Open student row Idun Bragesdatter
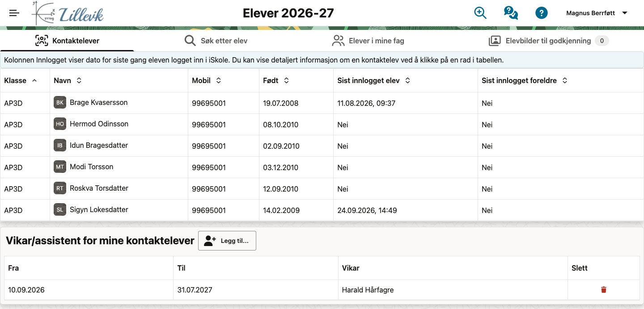Image resolution: width=644 pixels, height=309 pixels. click(322, 146)
